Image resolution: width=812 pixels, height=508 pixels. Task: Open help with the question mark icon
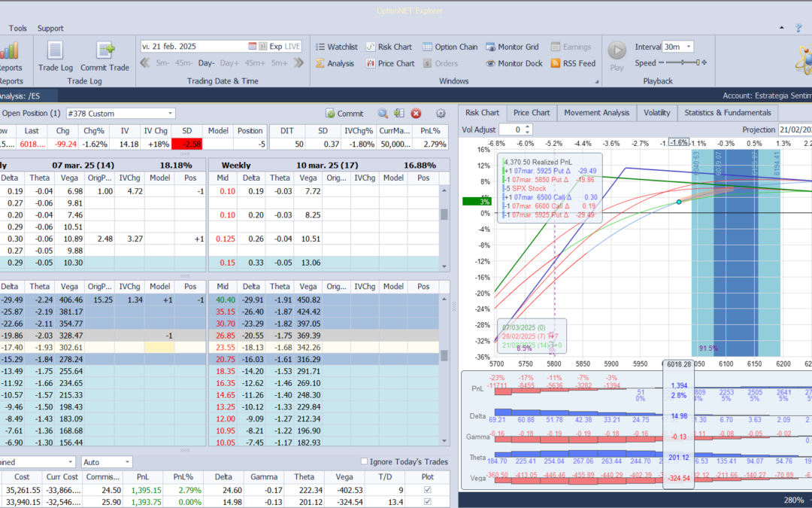798,28
